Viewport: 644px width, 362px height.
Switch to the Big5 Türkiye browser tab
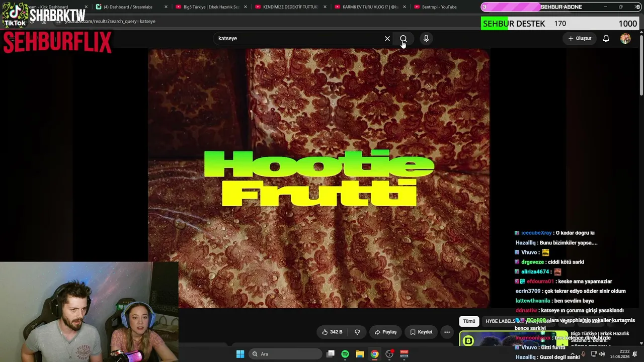tap(211, 7)
